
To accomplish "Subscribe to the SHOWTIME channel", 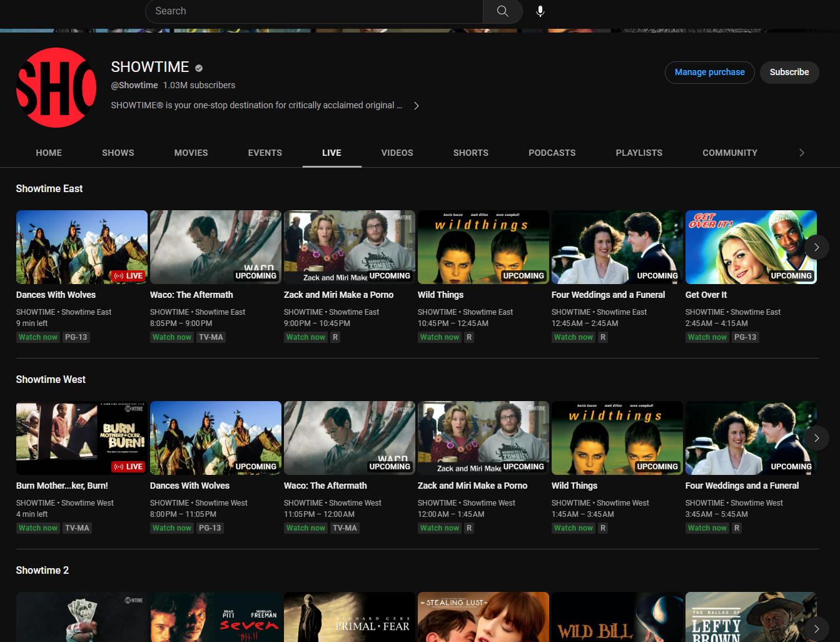I will [789, 73].
